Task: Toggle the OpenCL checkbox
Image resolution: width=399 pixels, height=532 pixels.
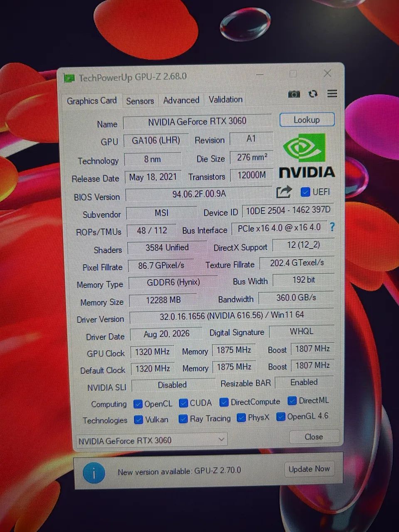Action: tap(138, 404)
